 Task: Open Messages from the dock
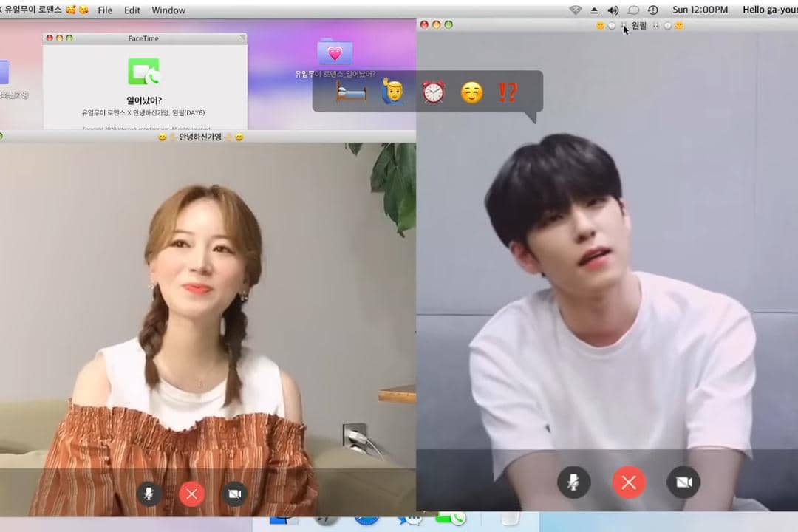coord(409,518)
